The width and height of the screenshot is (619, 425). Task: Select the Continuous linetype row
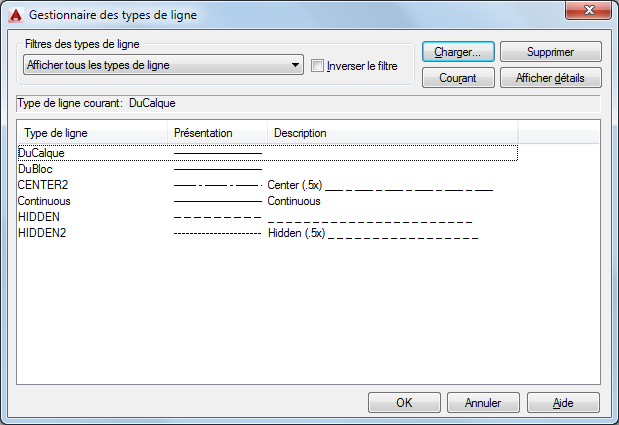pyautogui.click(x=44, y=201)
